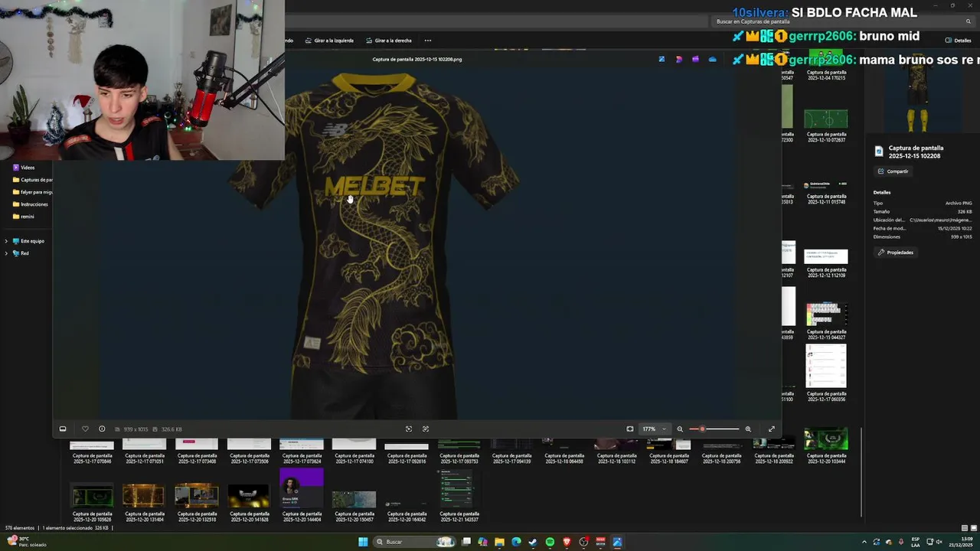Open the weather widget showing 30°C
The height and width of the screenshot is (551, 980).
[x=25, y=541]
